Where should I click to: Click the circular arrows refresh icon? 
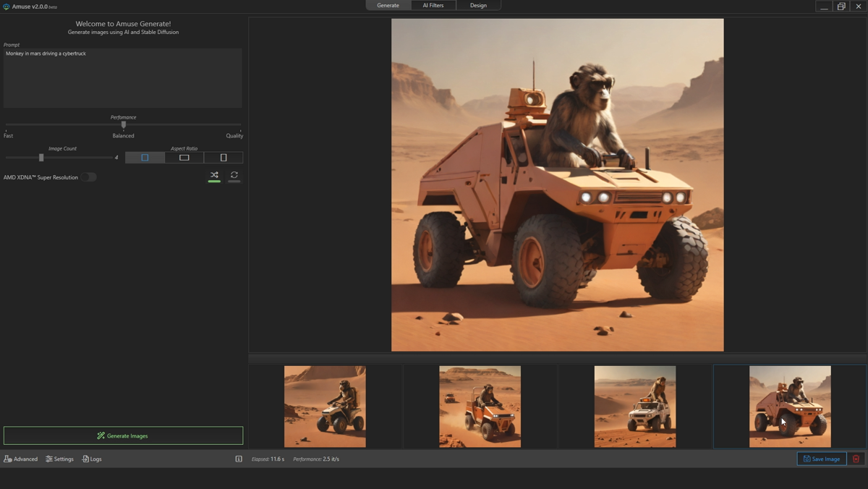[x=234, y=175]
